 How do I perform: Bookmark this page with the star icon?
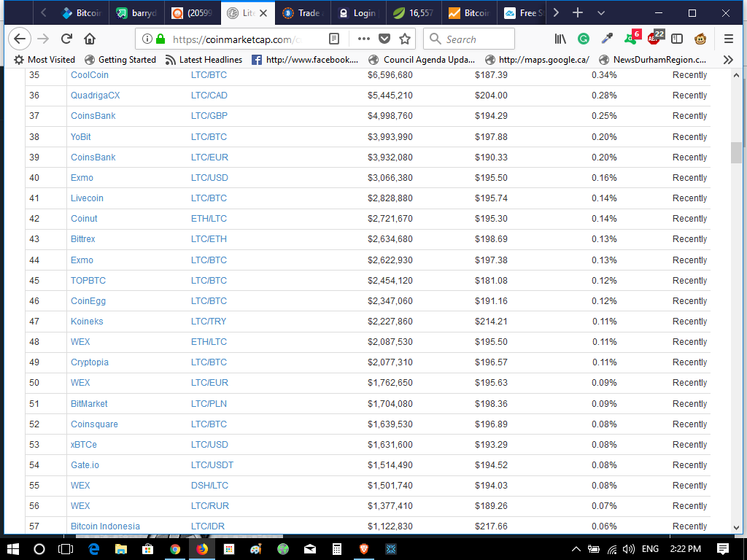point(405,39)
